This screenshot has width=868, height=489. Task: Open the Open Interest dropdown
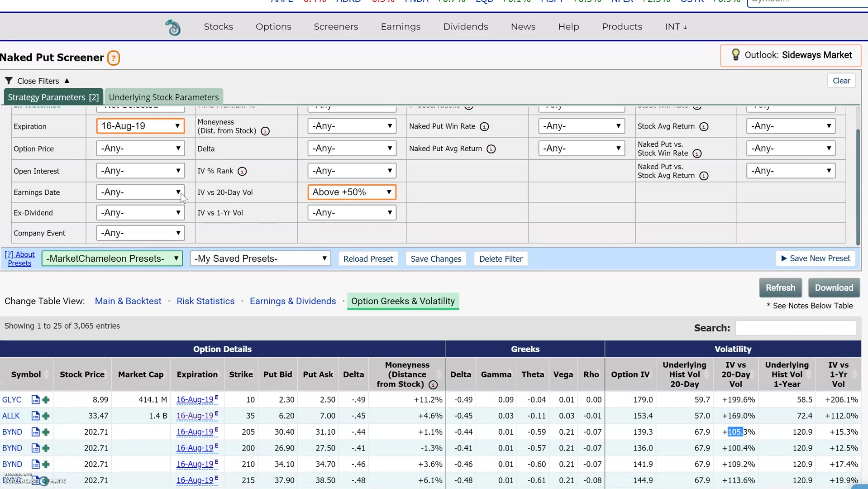140,171
